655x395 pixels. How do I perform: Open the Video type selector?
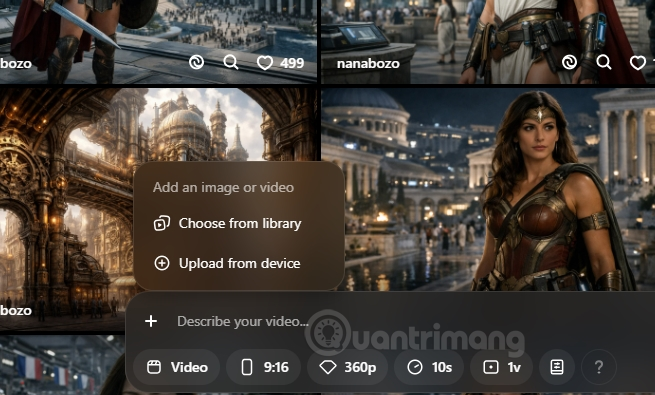tap(177, 367)
